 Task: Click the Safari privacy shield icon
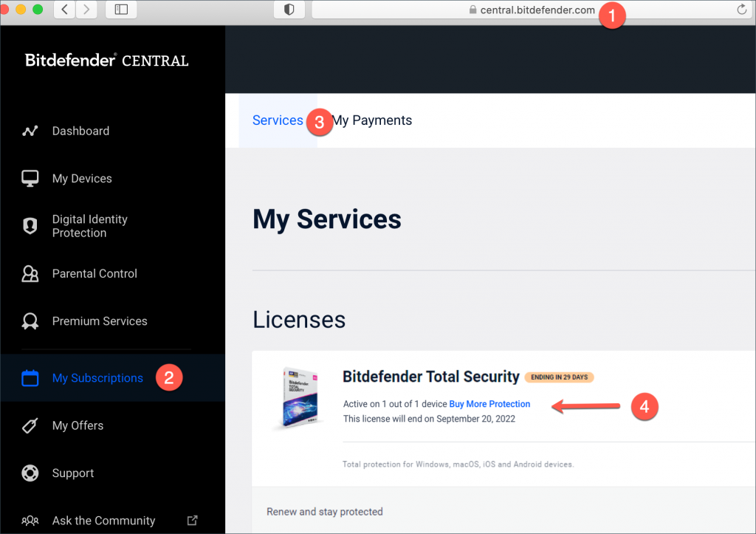pyautogui.click(x=288, y=10)
